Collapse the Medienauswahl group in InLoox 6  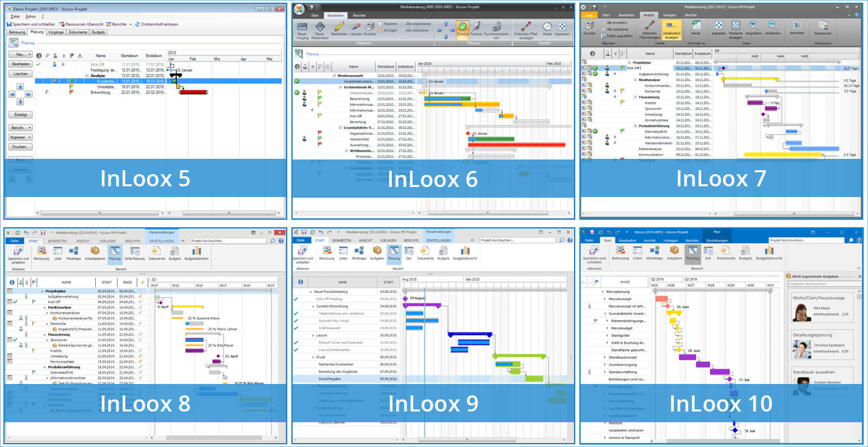pyautogui.click(x=334, y=75)
